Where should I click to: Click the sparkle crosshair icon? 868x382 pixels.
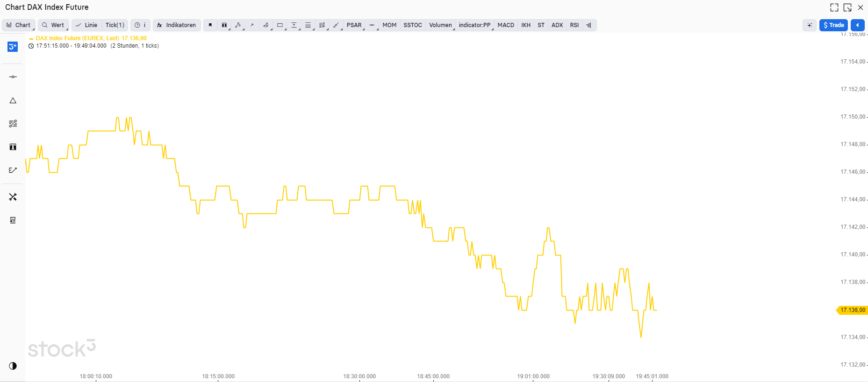click(810, 25)
